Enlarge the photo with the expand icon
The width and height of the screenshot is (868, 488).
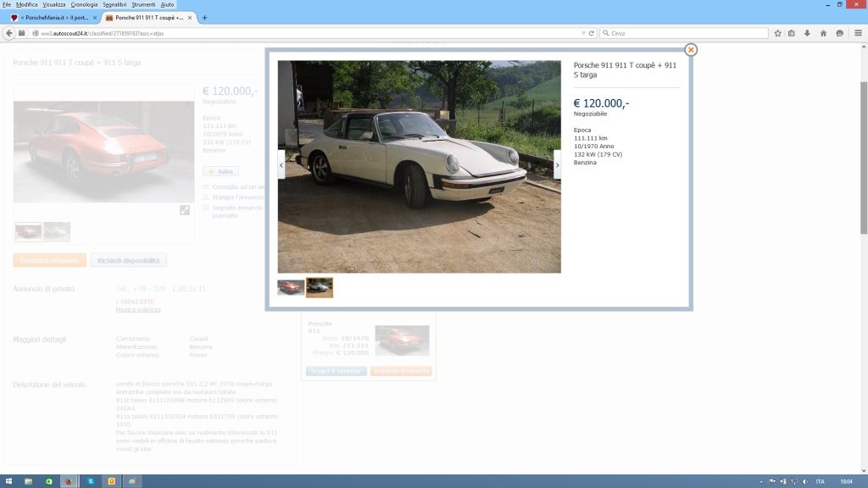tap(185, 210)
